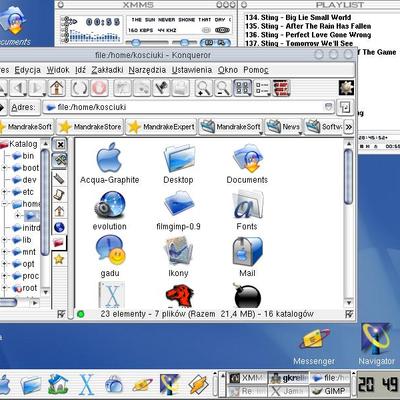The height and width of the screenshot is (400, 400).
Task: Open the Pomoc menu
Action: pos(256,70)
